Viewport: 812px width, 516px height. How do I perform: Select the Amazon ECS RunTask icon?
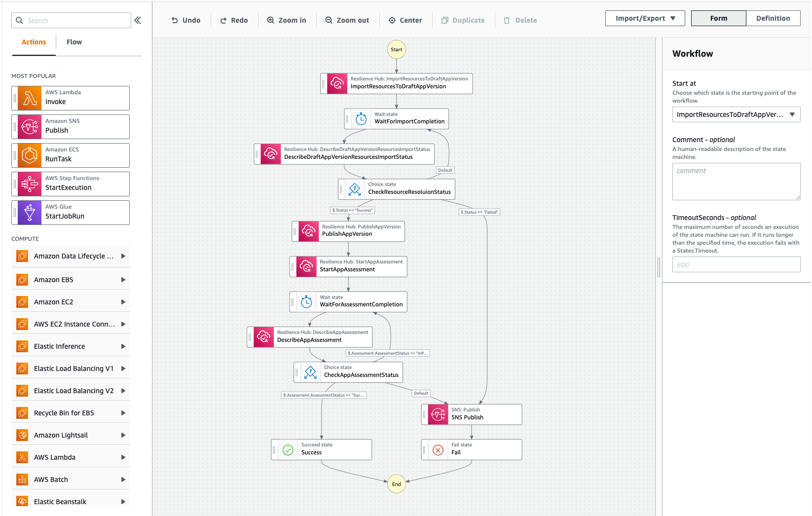30,155
